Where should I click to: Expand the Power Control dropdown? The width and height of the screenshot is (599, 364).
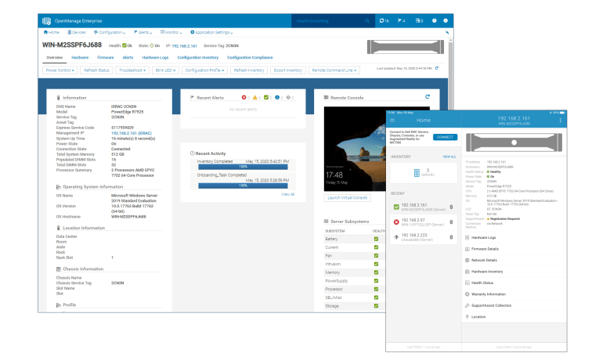[x=60, y=70]
